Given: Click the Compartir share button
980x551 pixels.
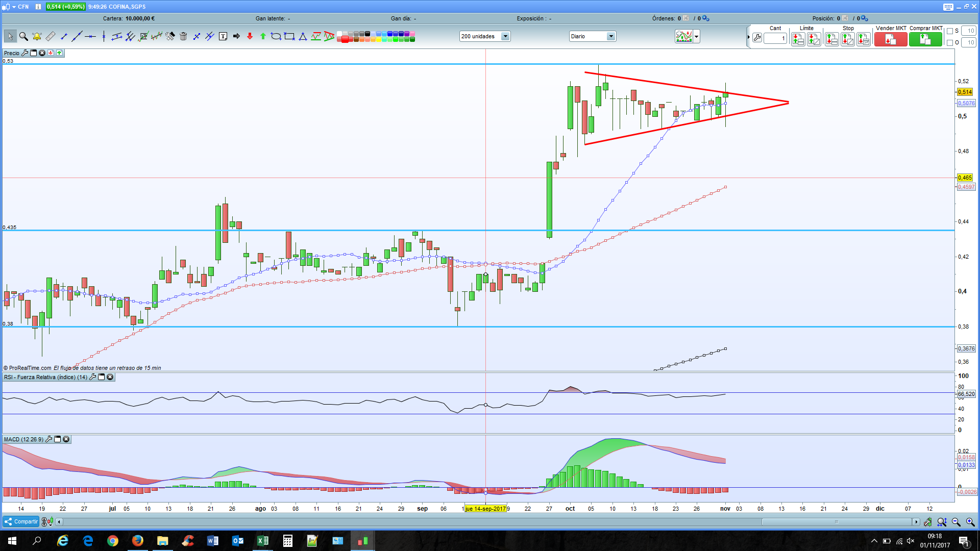Looking at the screenshot, I should tap(21, 521).
